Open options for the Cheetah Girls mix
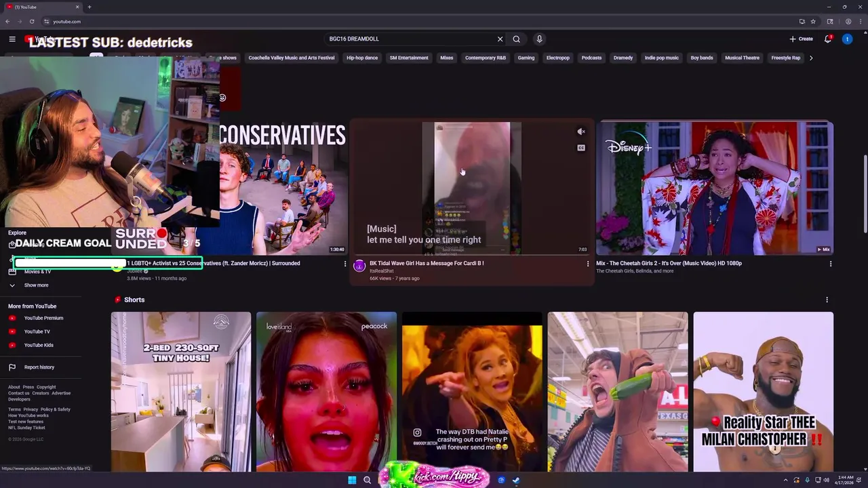This screenshot has height=488, width=868. point(831,264)
